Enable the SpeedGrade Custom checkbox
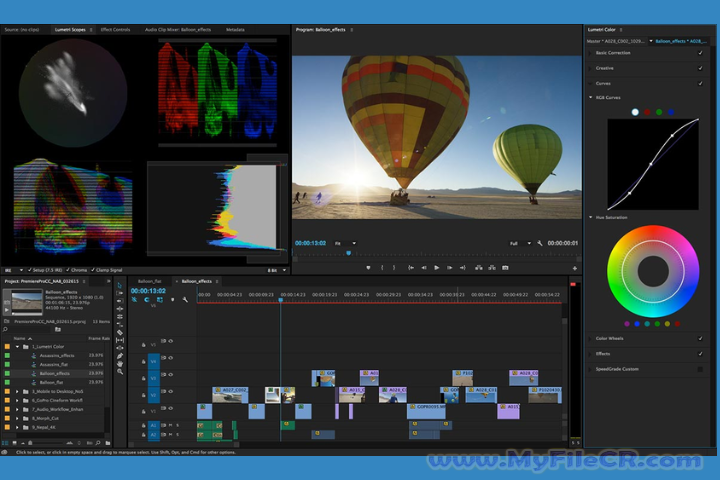The width and height of the screenshot is (720, 480). pyautogui.click(x=700, y=369)
